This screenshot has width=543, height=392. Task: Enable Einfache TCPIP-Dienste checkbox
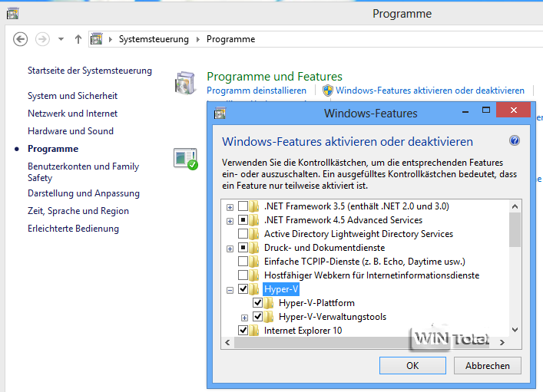[243, 262]
